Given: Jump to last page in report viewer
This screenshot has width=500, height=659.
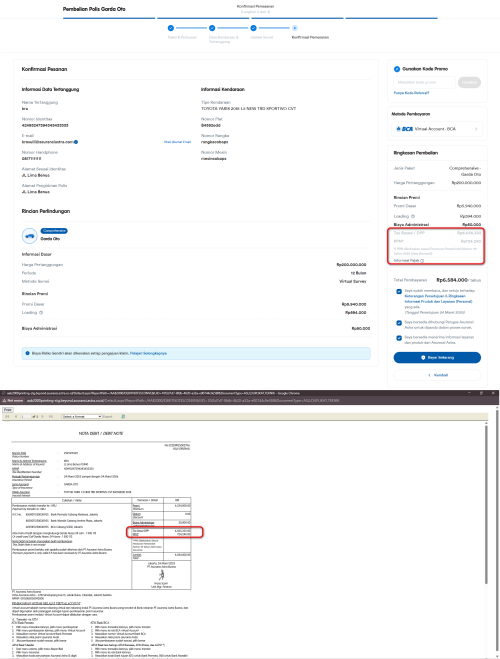Looking at the screenshot, I should (51, 416).
